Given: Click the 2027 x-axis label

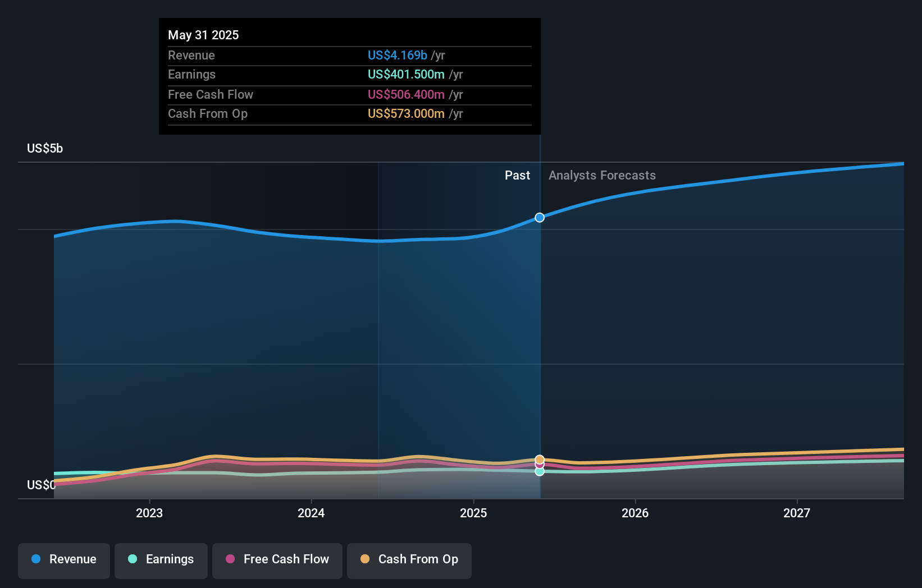Looking at the screenshot, I should pyautogui.click(x=797, y=513).
